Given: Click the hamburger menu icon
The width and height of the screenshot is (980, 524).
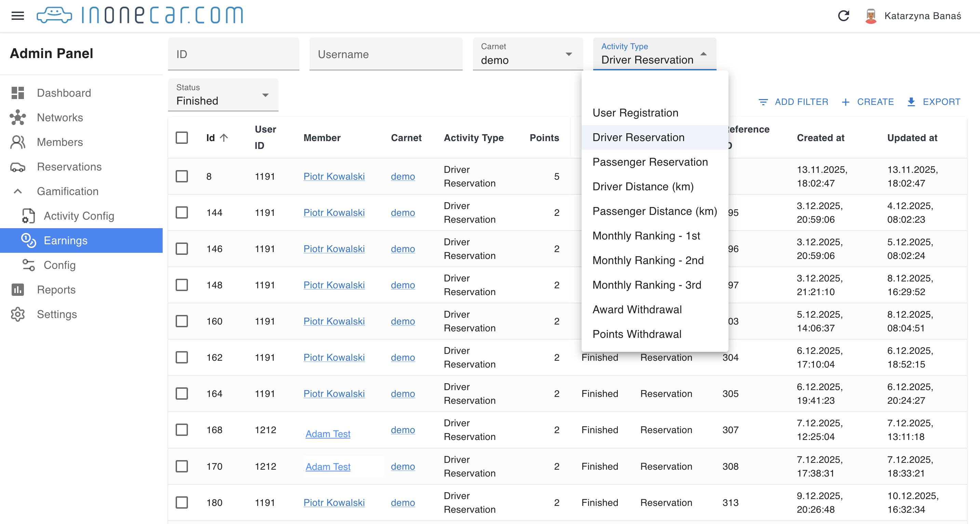Looking at the screenshot, I should tap(17, 16).
